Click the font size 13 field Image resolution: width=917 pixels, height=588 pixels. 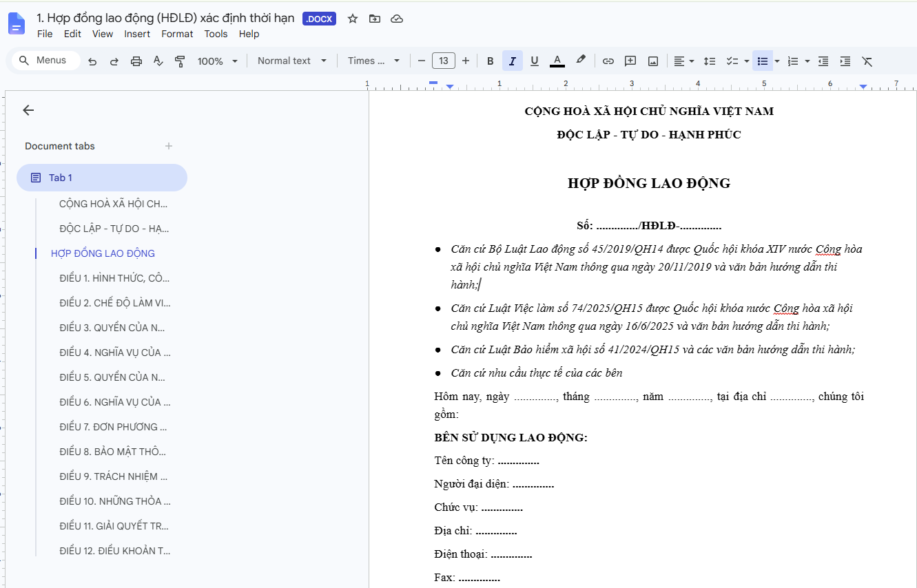click(444, 61)
